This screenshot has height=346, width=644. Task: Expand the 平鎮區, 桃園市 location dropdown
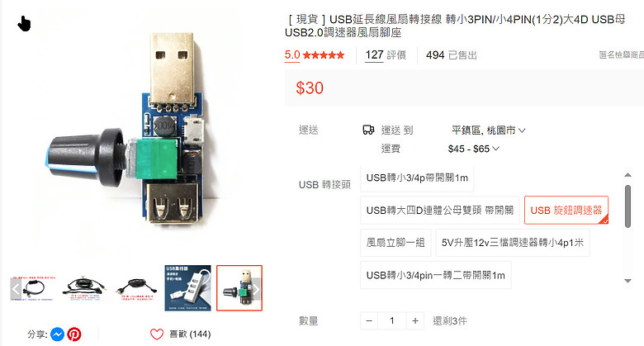pyautogui.click(x=488, y=130)
